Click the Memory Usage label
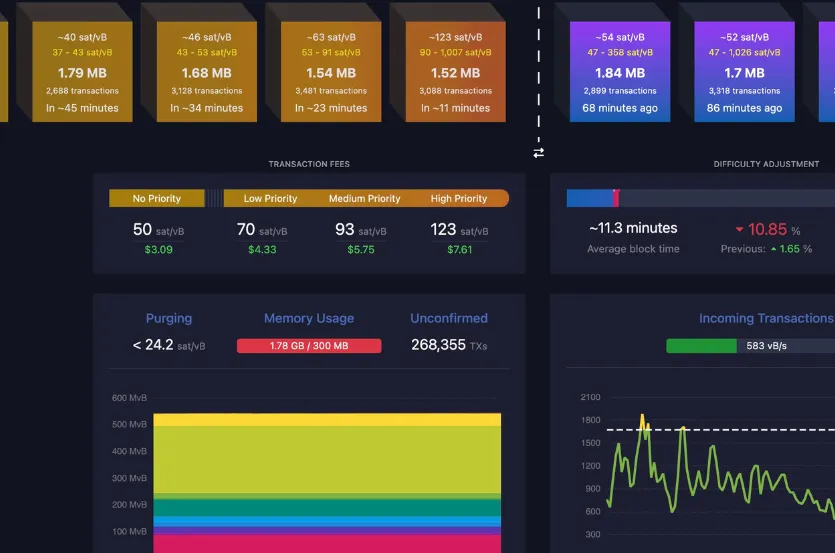This screenshot has width=835, height=553. [x=309, y=318]
